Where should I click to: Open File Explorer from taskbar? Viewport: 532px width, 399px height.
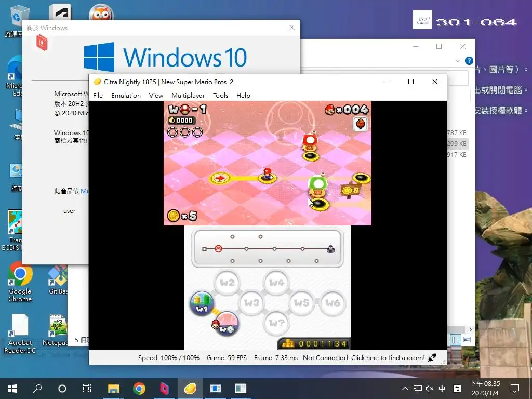tap(114, 389)
